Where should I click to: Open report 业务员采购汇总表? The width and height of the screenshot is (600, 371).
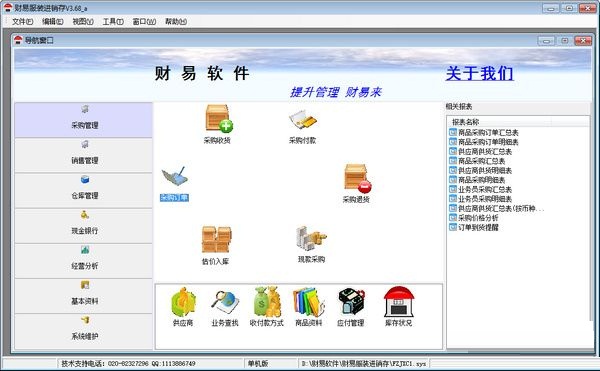[481, 189]
